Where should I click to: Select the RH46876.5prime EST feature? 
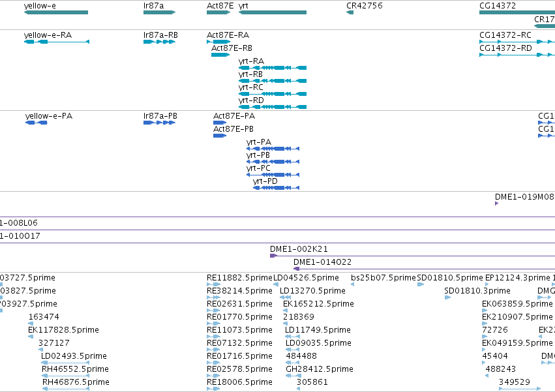coord(66,389)
